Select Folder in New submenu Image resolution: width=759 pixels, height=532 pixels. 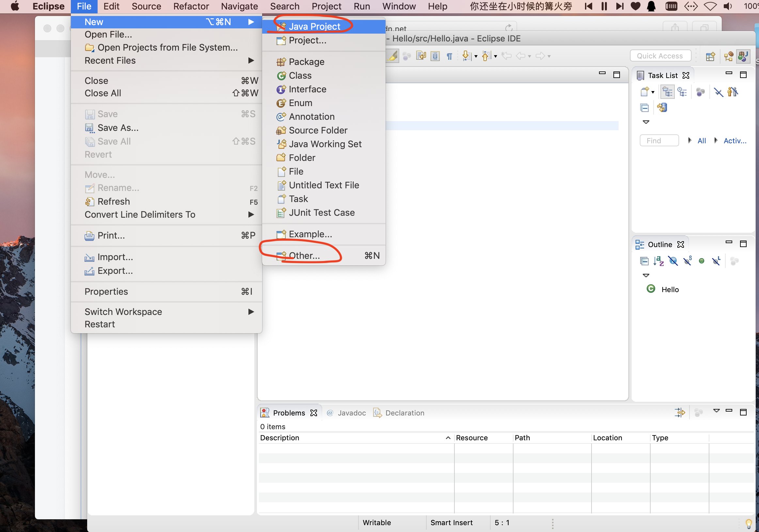pyautogui.click(x=324, y=158)
